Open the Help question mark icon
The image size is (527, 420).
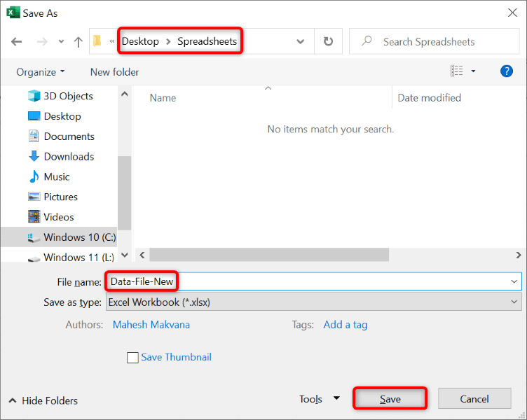coord(507,71)
